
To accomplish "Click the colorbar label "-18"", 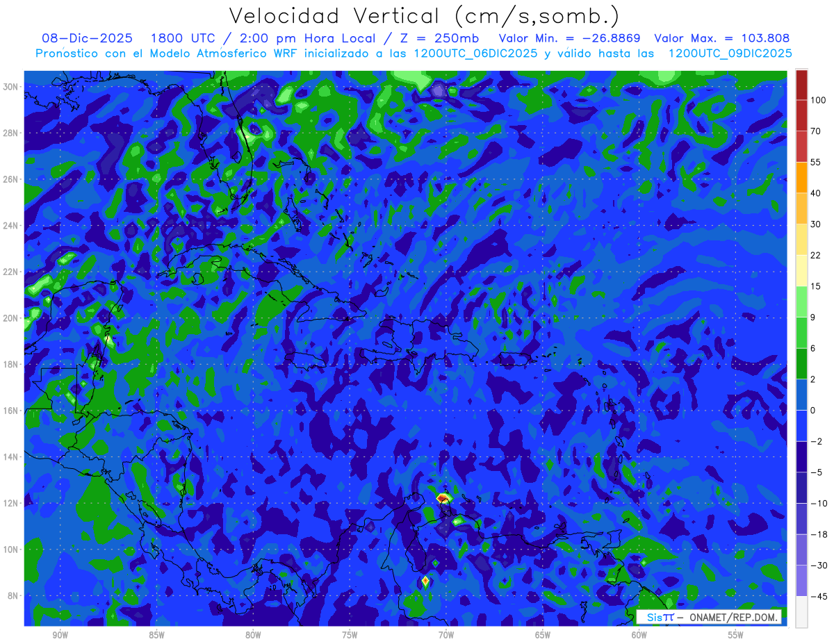I will 818,534.
